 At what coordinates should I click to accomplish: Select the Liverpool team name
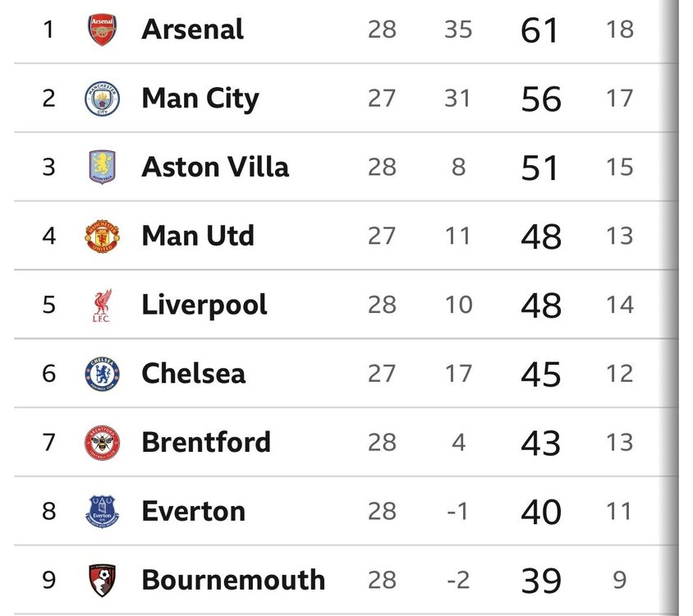pos(204,306)
